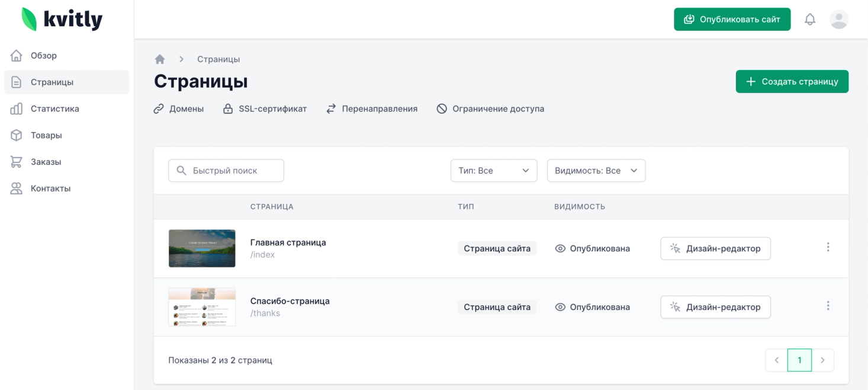Click the Опубликовать сайт button

(x=732, y=20)
